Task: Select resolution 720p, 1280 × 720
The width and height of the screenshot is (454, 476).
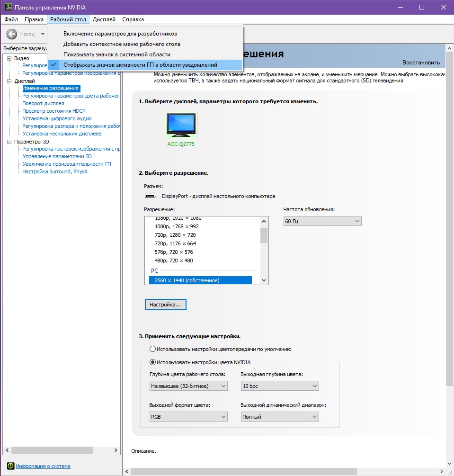Action: (x=175, y=235)
